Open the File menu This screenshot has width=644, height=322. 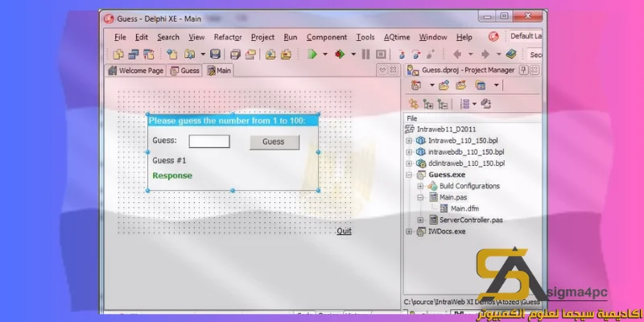pos(120,37)
